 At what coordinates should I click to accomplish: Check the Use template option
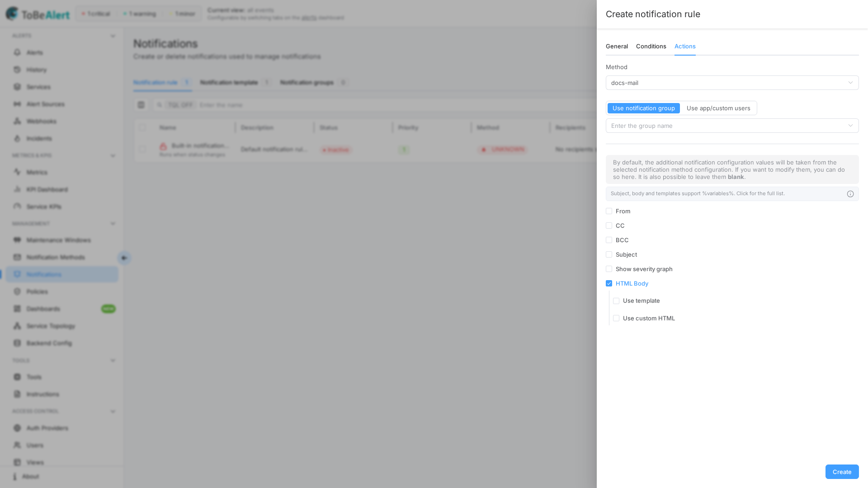point(616,301)
